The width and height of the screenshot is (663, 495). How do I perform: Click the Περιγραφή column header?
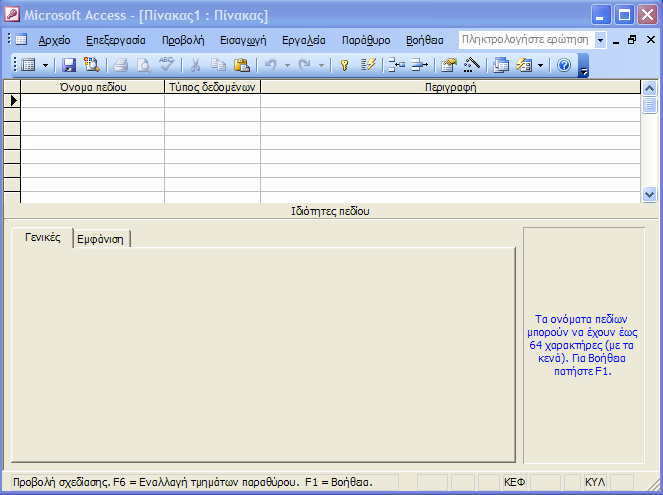pyautogui.click(x=450, y=87)
